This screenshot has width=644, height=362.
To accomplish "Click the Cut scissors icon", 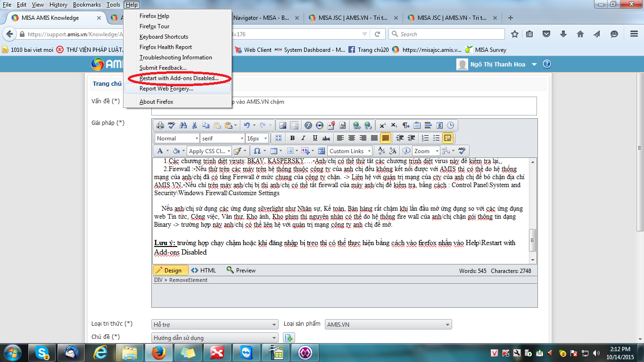I will coord(194,125).
